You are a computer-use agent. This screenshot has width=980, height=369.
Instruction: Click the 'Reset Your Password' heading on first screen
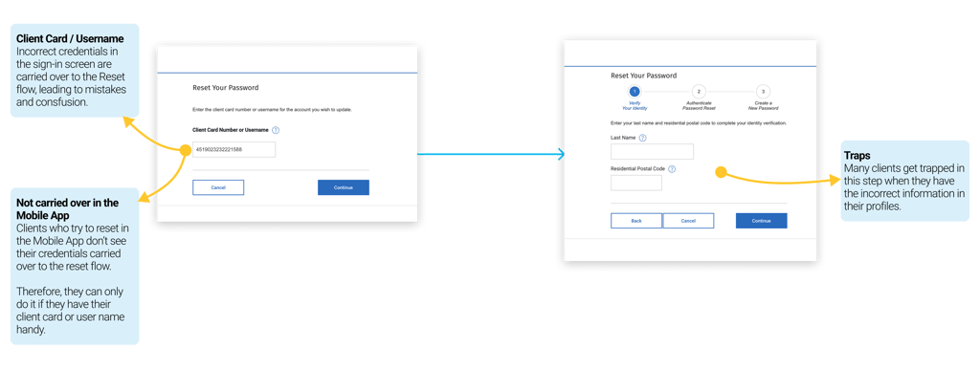point(225,88)
